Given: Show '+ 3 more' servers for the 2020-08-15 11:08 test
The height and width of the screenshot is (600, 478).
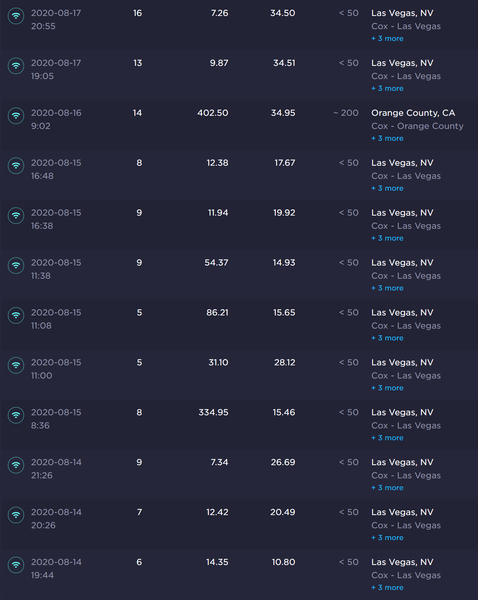Looking at the screenshot, I should coord(387,338).
